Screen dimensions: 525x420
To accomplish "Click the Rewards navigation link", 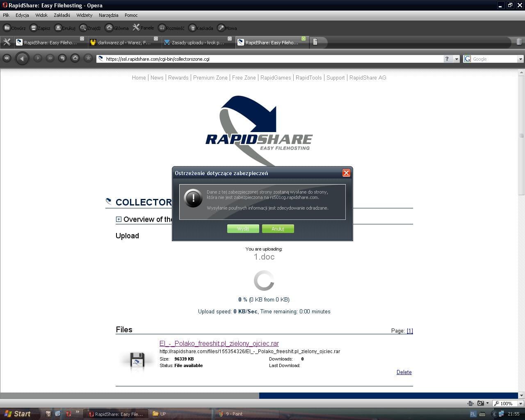I will click(x=178, y=78).
